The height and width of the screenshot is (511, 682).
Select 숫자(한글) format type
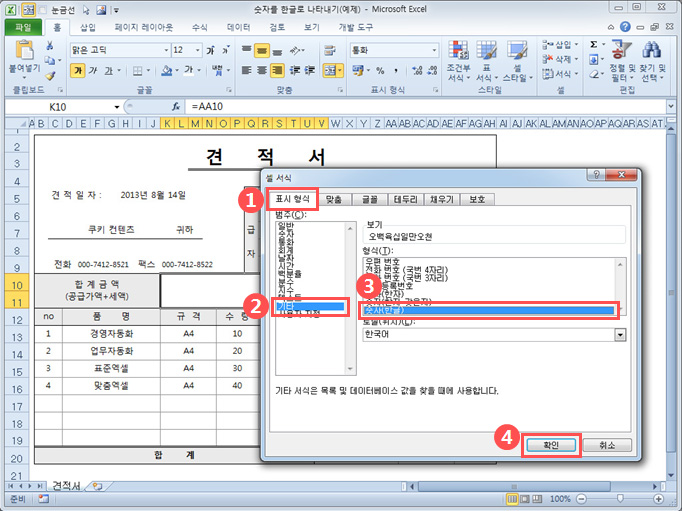488,310
